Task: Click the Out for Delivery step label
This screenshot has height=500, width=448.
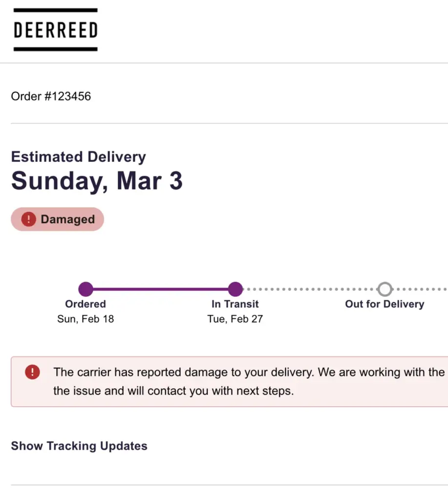Action: (384, 304)
